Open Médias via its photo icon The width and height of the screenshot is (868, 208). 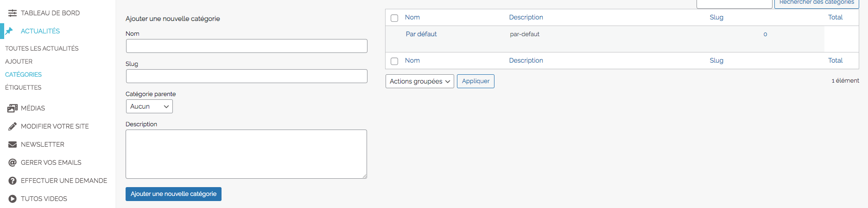[x=13, y=108]
